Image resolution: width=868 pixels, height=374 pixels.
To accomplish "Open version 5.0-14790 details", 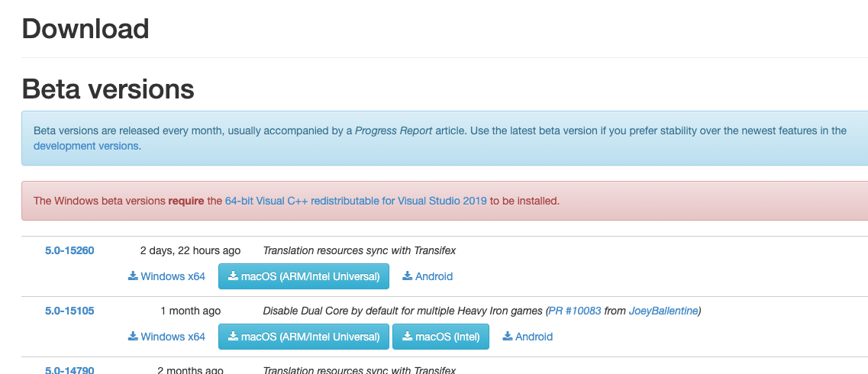I will pos(69,371).
